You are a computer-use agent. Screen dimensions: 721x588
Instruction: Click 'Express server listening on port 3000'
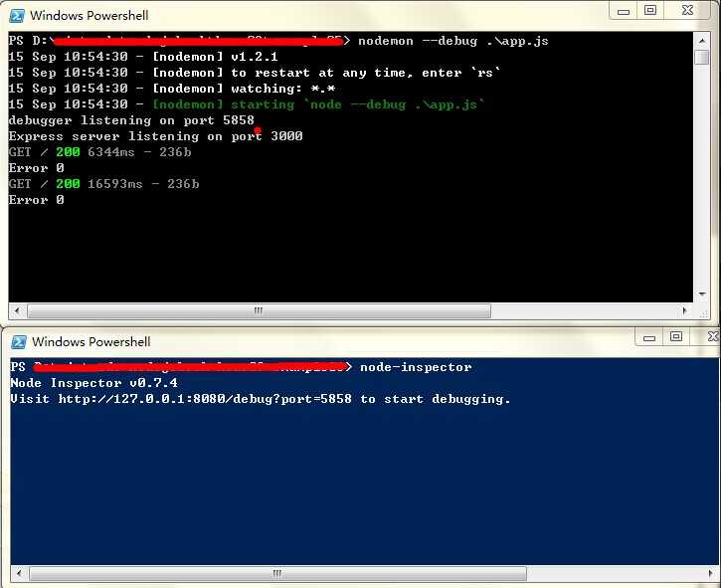click(x=155, y=136)
